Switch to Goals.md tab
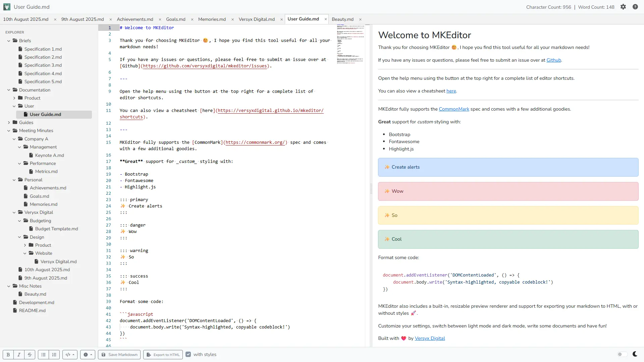Viewport: 644px width, 362px height. [x=176, y=19]
